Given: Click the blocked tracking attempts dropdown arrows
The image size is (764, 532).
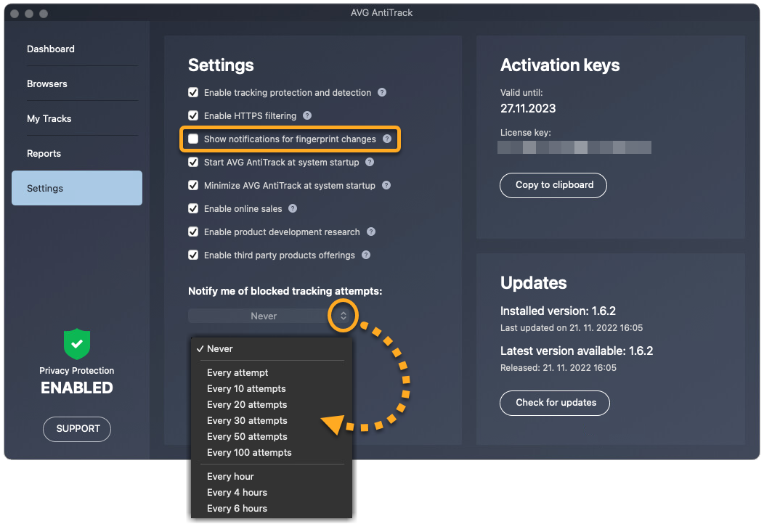Looking at the screenshot, I should click(344, 316).
